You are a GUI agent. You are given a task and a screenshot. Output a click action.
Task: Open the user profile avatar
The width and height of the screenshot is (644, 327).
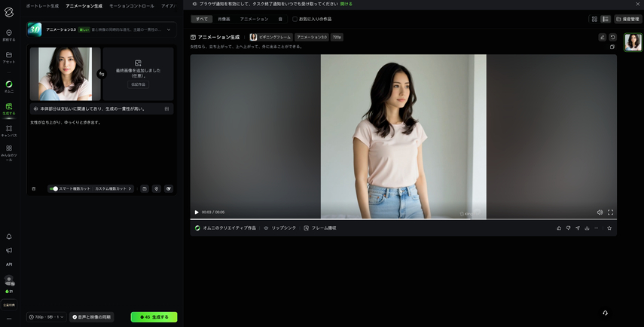click(x=8, y=280)
